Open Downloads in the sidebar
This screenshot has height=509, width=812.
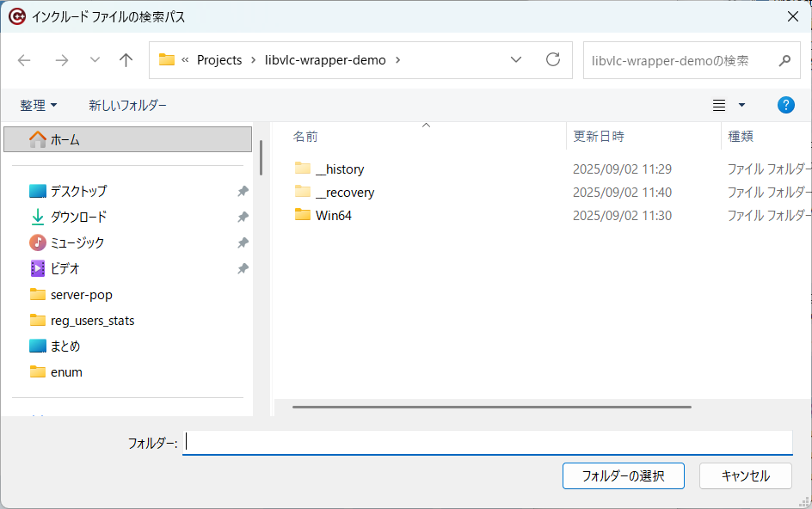pyautogui.click(x=79, y=217)
